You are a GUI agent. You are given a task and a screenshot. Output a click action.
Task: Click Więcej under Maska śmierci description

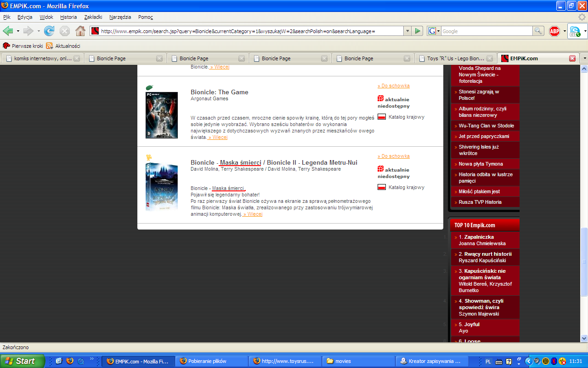click(x=253, y=214)
